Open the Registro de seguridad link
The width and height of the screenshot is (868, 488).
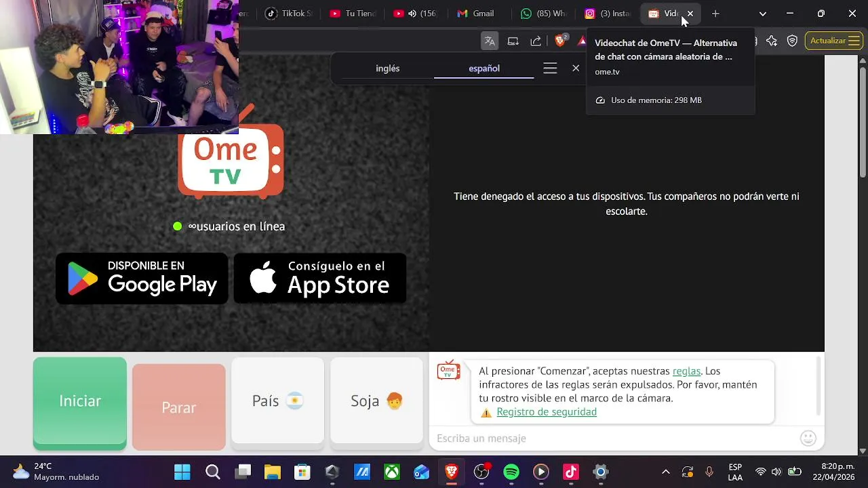pos(547,411)
